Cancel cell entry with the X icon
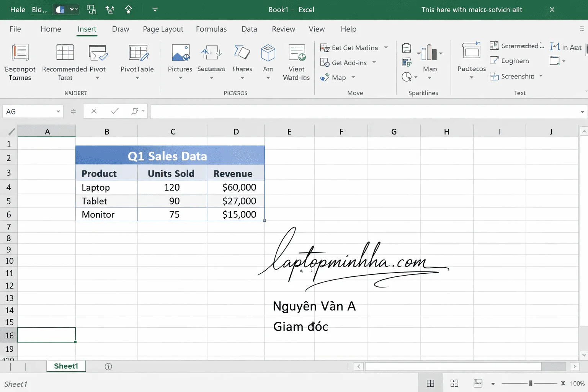The width and height of the screenshot is (588, 392). [94, 111]
